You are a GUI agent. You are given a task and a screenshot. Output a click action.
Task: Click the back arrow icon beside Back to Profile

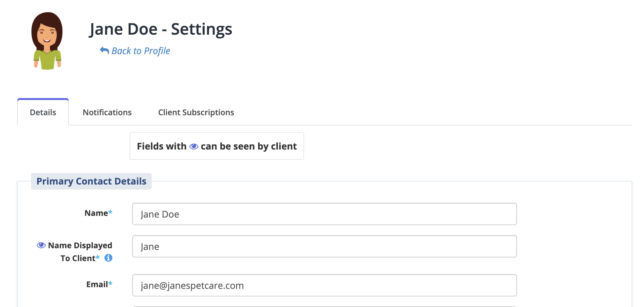tap(104, 51)
